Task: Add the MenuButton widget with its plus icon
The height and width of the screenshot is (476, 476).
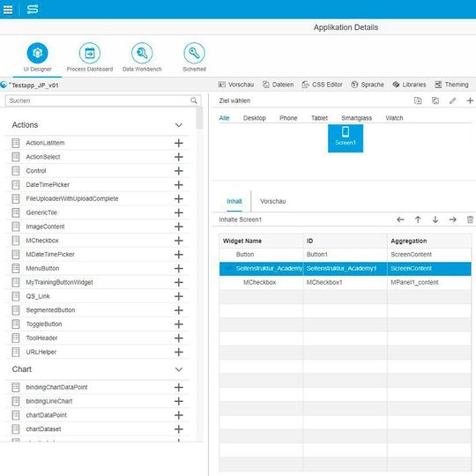Action: click(x=178, y=269)
